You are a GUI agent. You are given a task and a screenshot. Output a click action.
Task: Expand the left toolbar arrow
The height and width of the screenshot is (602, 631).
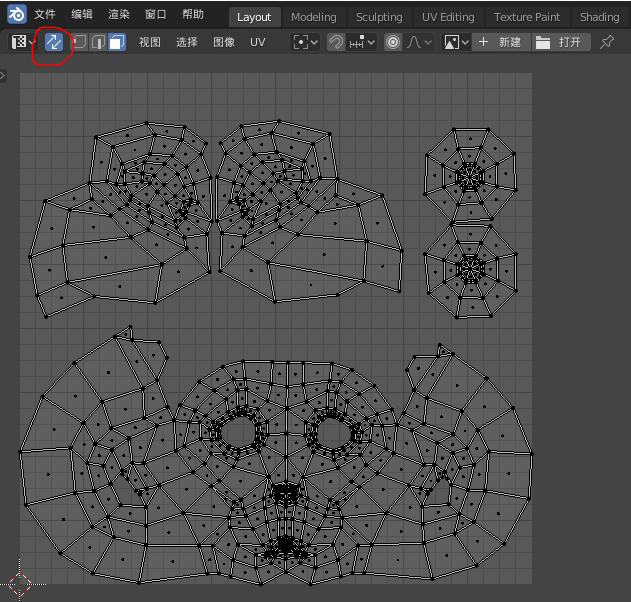click(3, 76)
